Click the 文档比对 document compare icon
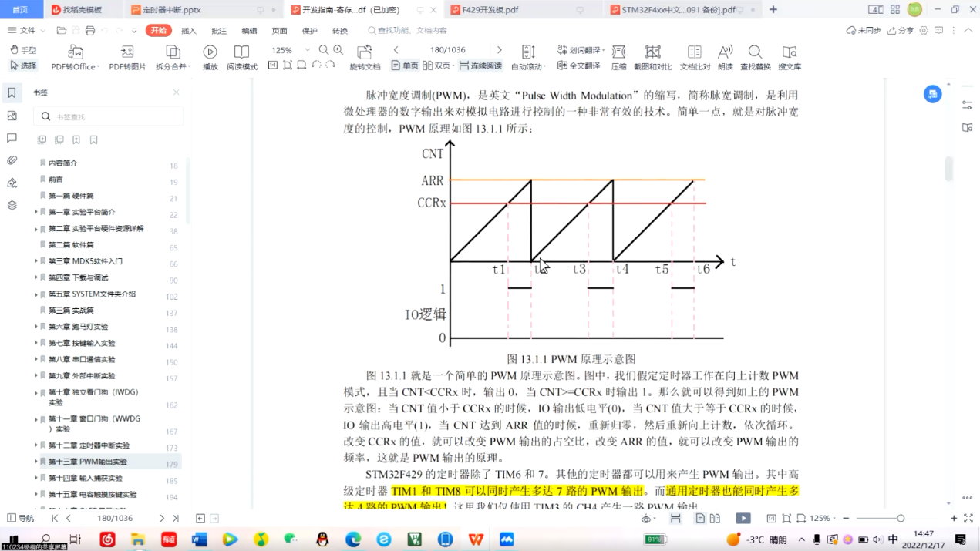This screenshot has width=980, height=551. tap(694, 52)
